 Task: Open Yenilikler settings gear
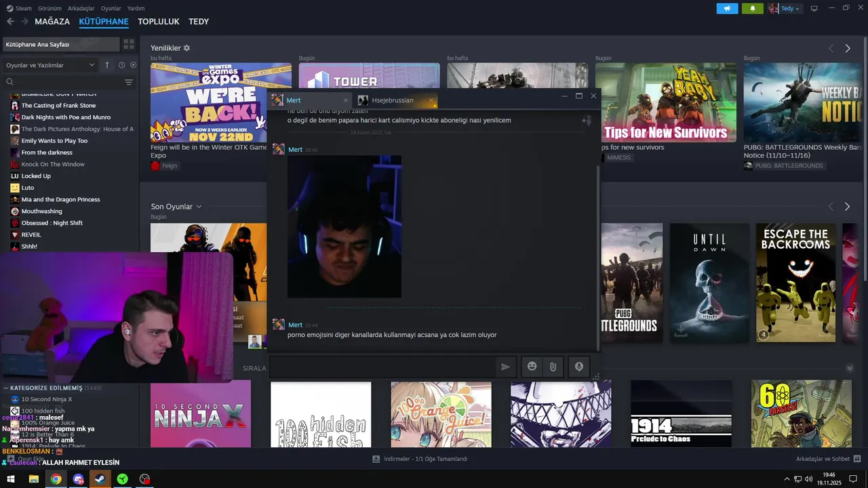(x=186, y=48)
